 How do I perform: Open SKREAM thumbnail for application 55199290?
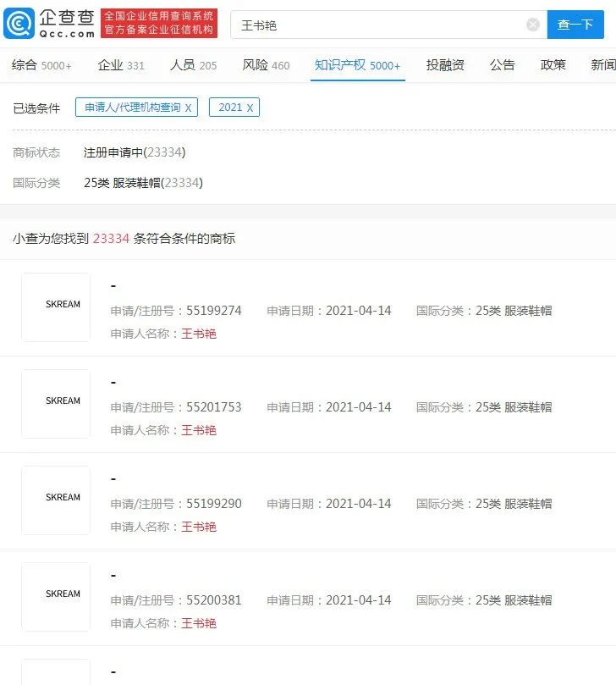(x=56, y=500)
